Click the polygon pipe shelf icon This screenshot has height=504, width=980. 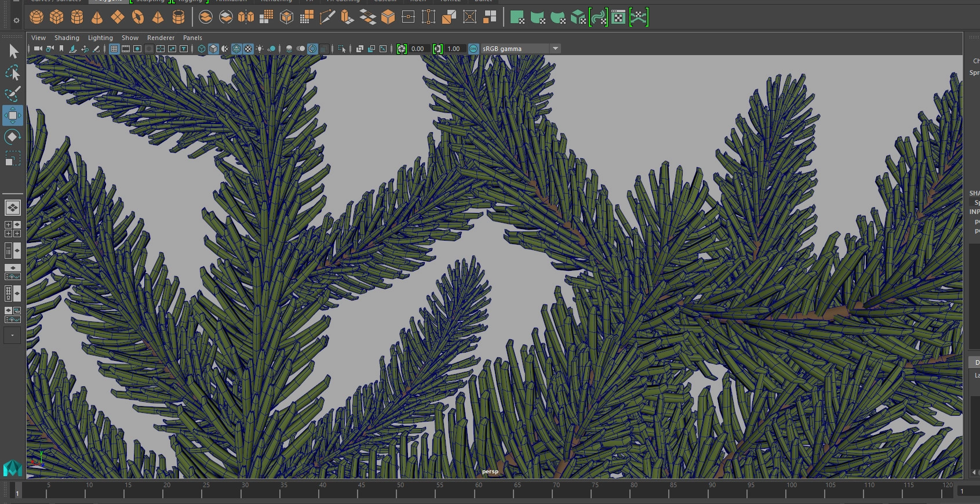tap(178, 17)
